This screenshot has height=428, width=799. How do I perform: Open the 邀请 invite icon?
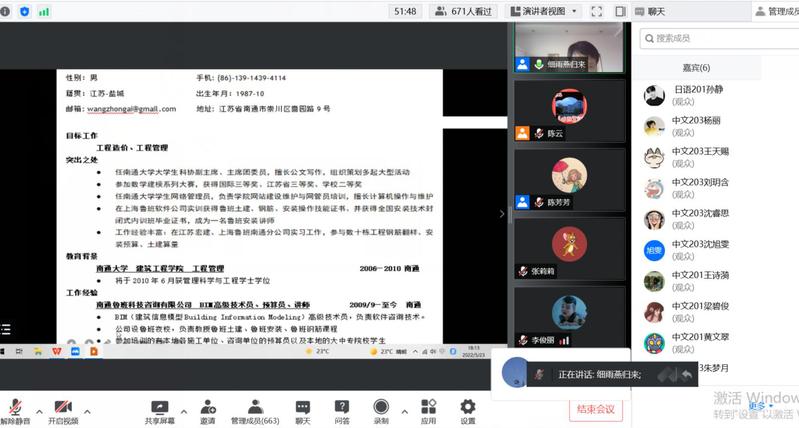208,407
